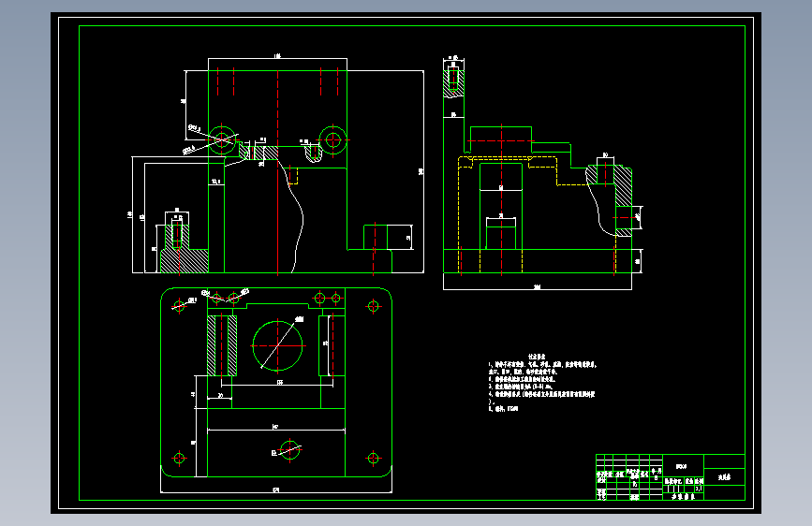Click the overall width dimension below the plan view

(x=275, y=489)
